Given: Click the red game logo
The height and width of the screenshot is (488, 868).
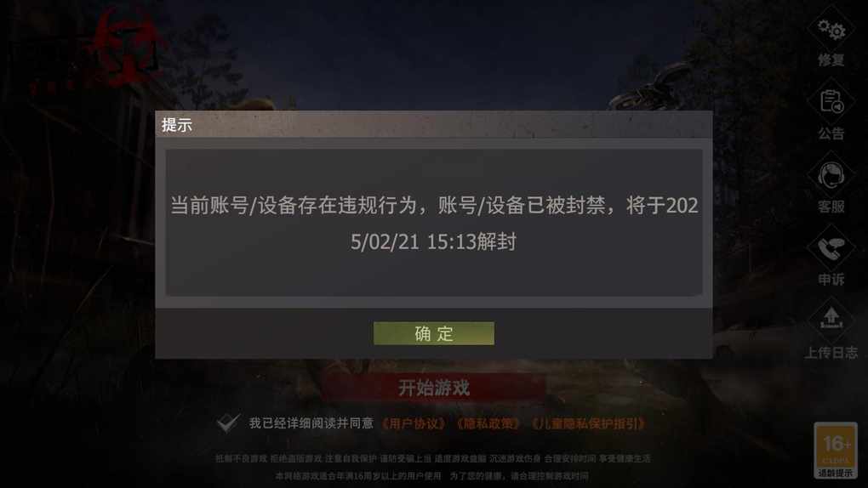Looking at the screenshot, I should coord(123,47).
